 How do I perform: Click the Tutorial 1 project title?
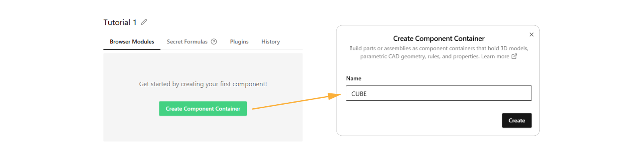pos(120,23)
